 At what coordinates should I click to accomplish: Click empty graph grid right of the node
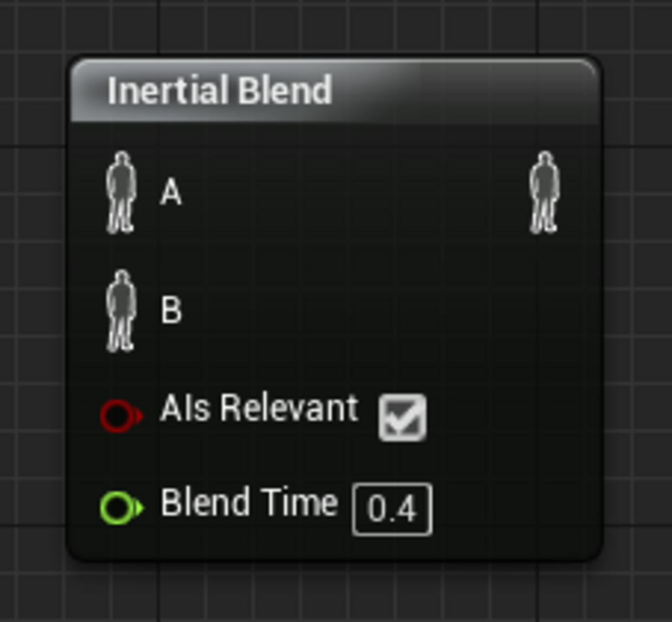coord(638,310)
